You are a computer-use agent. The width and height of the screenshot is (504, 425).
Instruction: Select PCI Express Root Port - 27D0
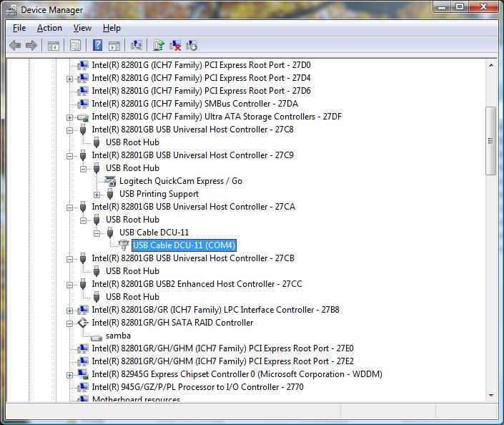(201, 65)
